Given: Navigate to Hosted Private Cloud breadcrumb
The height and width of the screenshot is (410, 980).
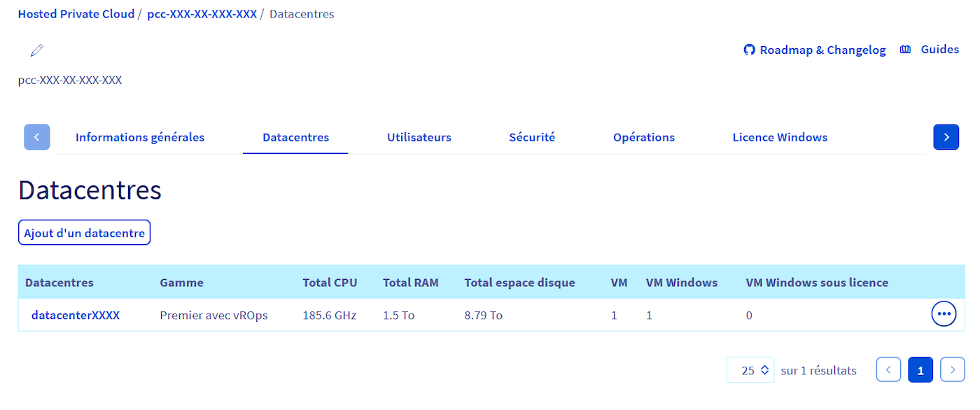Looking at the screenshot, I should click(76, 14).
